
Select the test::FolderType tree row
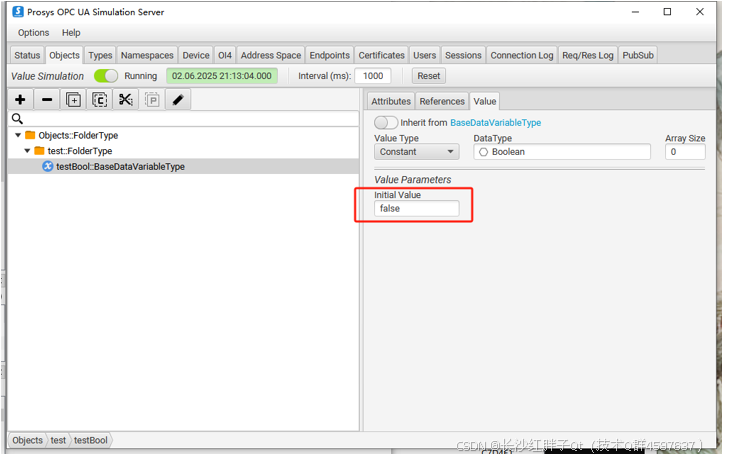click(x=184, y=151)
